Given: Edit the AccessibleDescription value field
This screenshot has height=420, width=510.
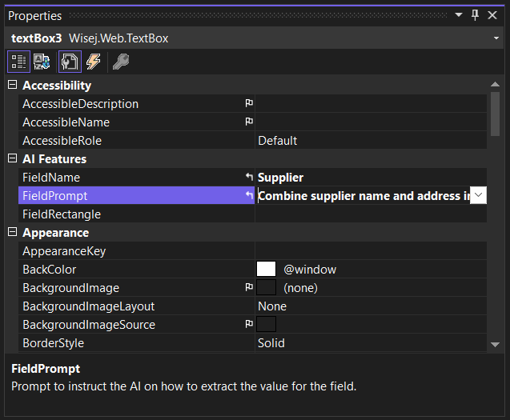Looking at the screenshot, I should [371, 104].
